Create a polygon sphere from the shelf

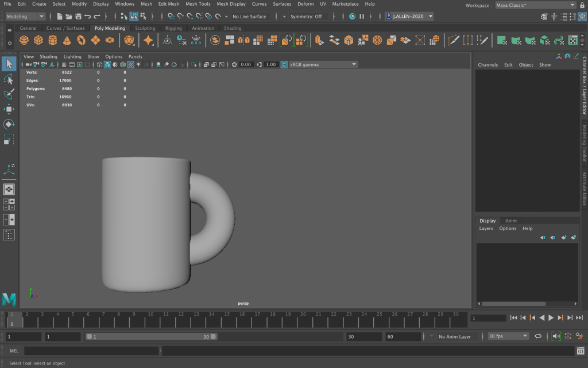24,40
